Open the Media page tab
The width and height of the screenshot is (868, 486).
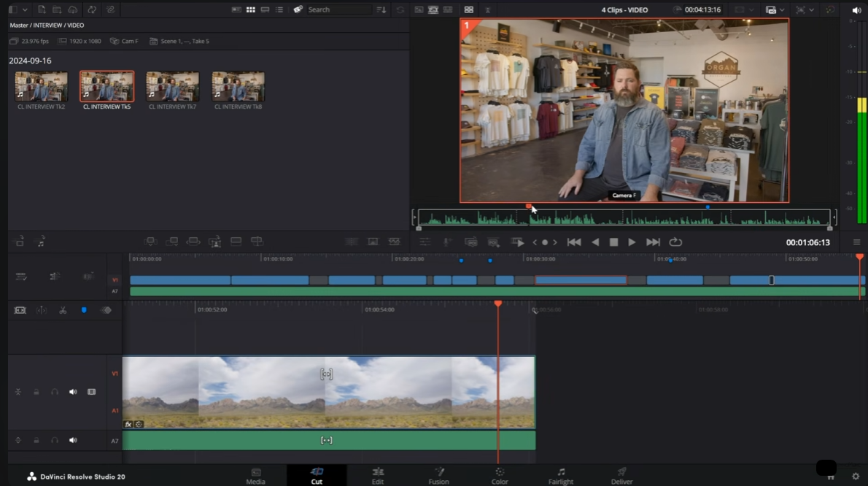pos(256,476)
